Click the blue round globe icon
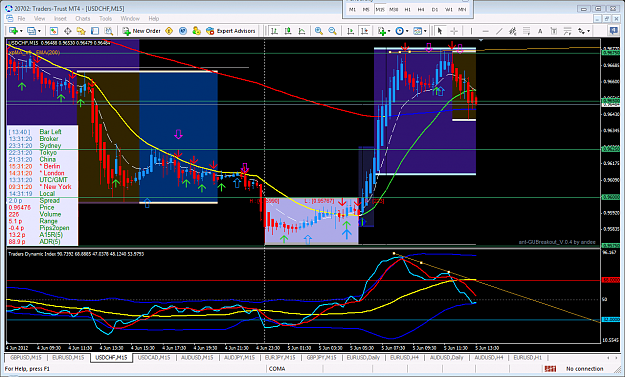 click(x=183, y=31)
